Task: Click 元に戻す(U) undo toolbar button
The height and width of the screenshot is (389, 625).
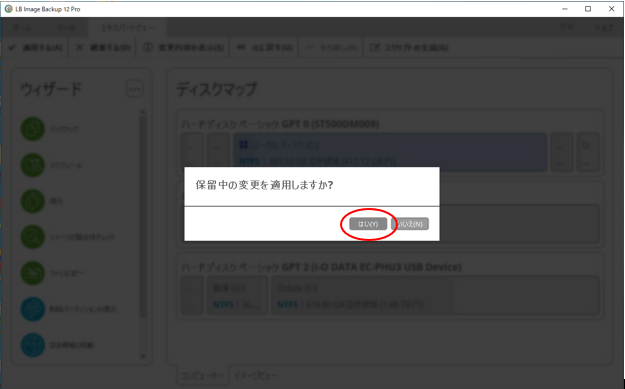Action: click(265, 48)
